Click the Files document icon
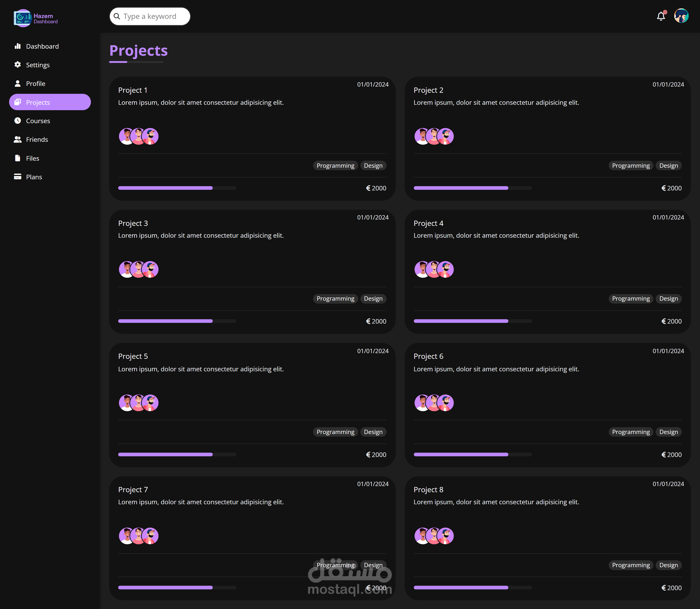Screen dimensions: 700x609 [x=18, y=158]
